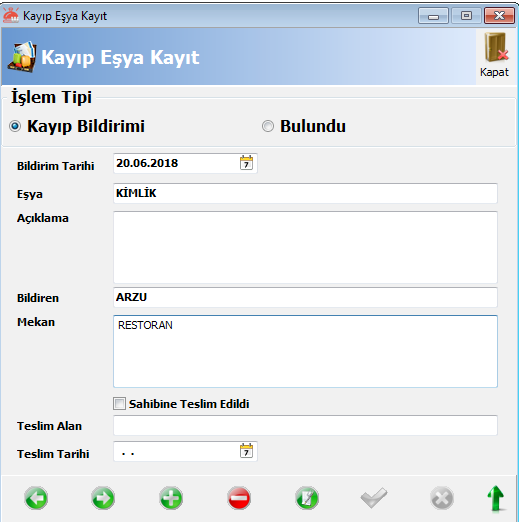The height and width of the screenshot is (522, 519).
Task: Open Teslim Tarihi calendar picker
Action: click(x=246, y=451)
